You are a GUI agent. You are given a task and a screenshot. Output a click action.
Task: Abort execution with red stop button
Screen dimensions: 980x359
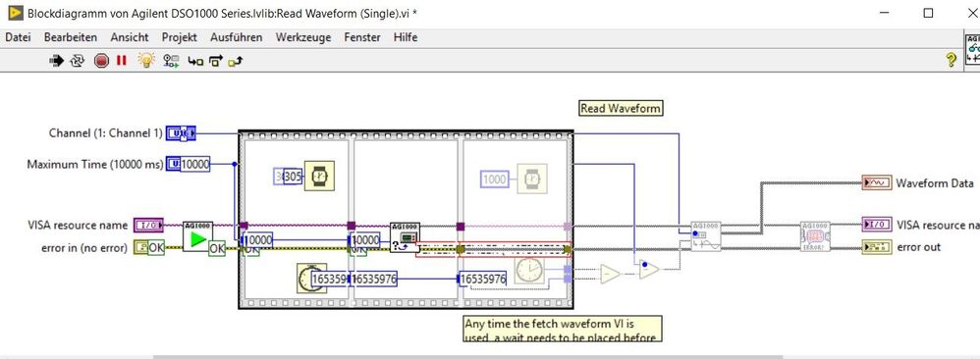[x=102, y=61]
